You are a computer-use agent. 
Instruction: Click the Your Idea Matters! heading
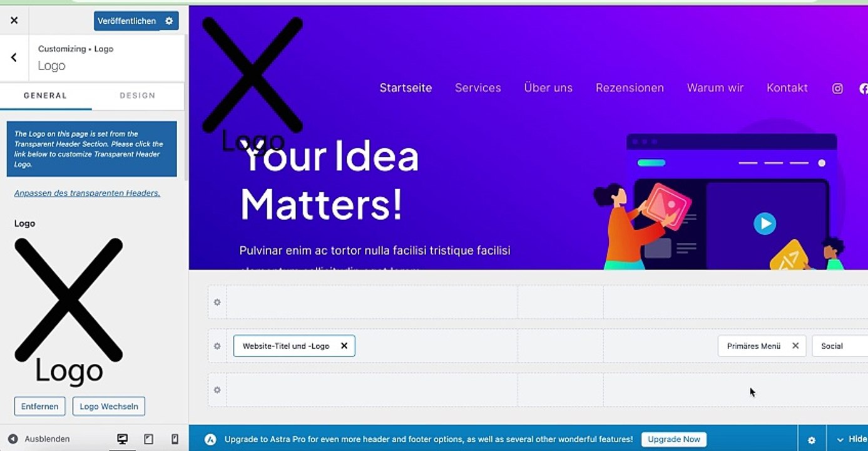329,180
